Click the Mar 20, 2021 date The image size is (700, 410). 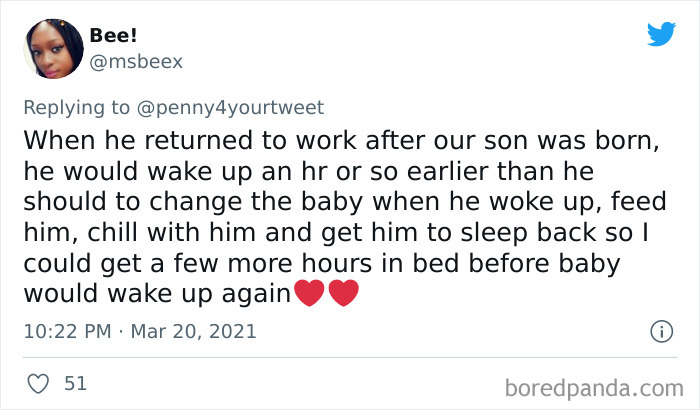coord(194,331)
